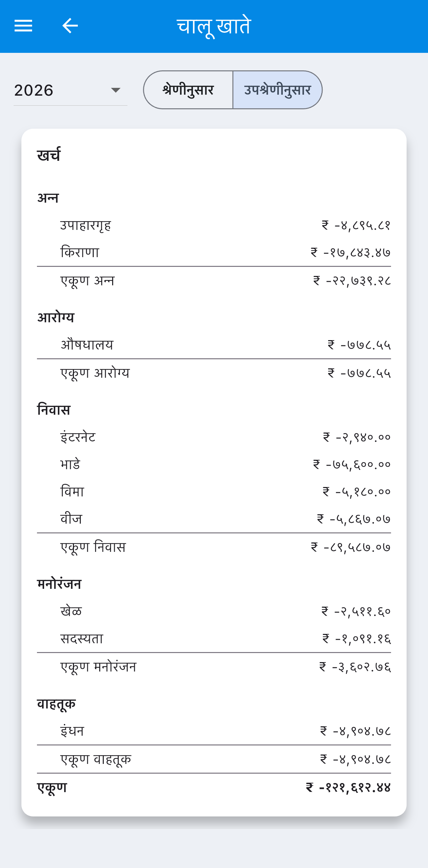Tap the खेळ entertainment row

[x=214, y=611]
